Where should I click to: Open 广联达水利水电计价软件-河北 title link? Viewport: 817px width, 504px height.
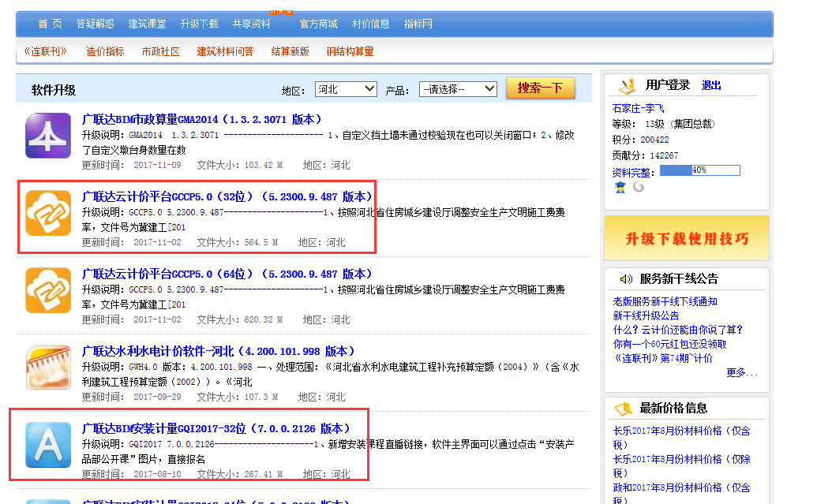[x=219, y=352]
